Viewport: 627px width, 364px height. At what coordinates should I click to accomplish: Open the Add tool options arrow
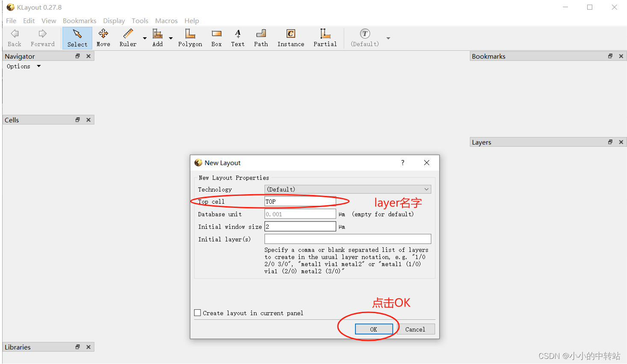(171, 38)
